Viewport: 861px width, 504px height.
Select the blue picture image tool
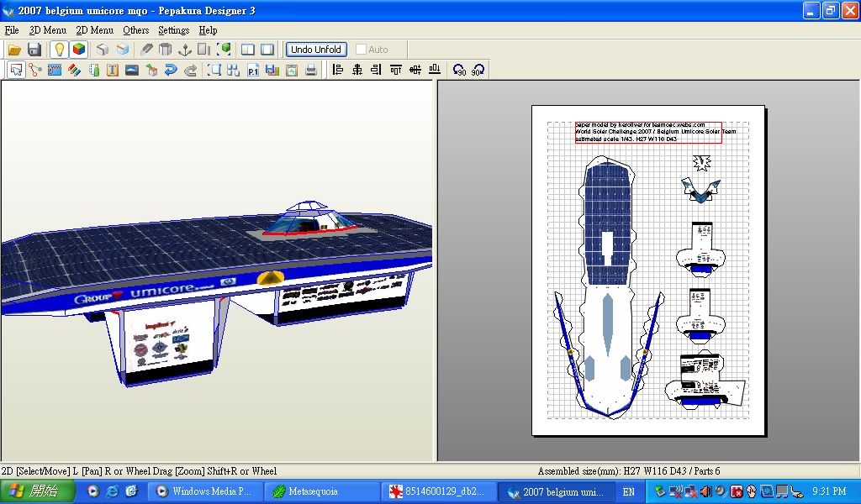(132, 71)
